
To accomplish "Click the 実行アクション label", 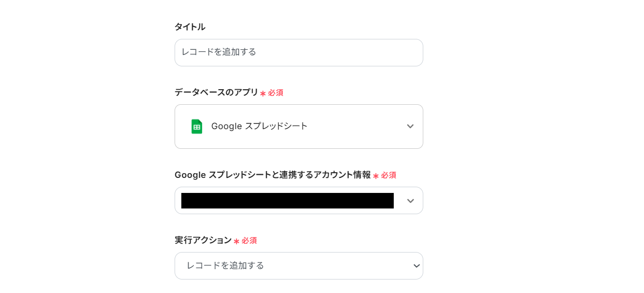I will (x=203, y=240).
